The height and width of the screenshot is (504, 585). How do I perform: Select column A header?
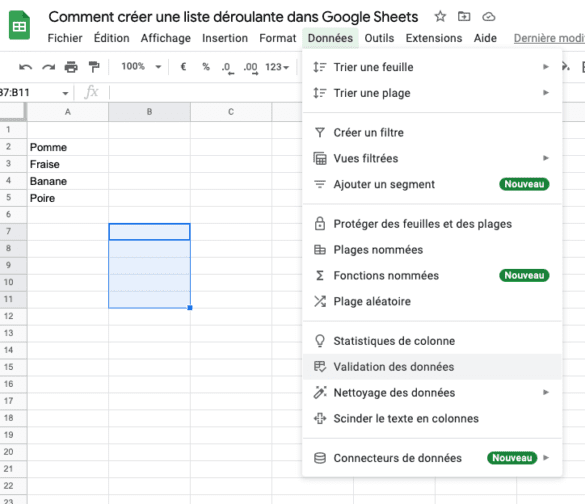point(68,112)
